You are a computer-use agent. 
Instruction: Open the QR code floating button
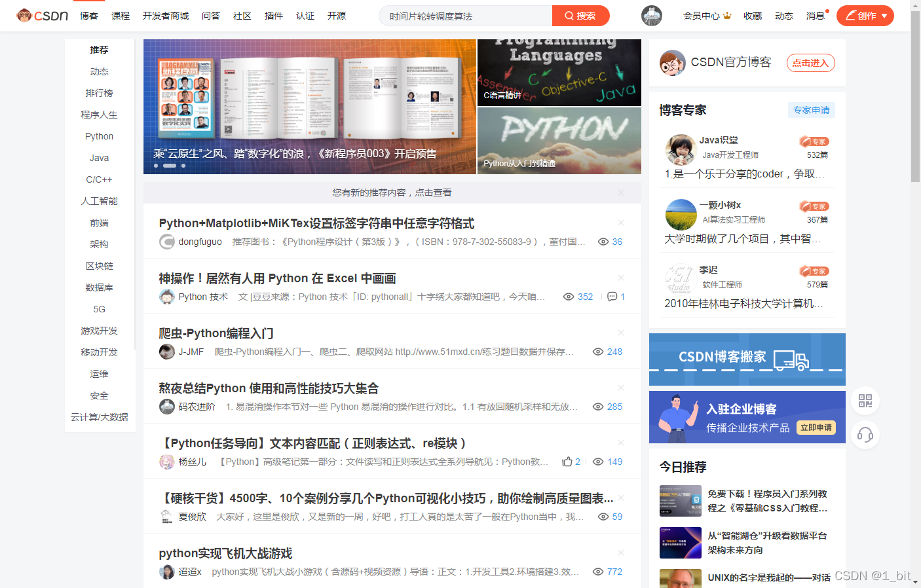(x=865, y=401)
